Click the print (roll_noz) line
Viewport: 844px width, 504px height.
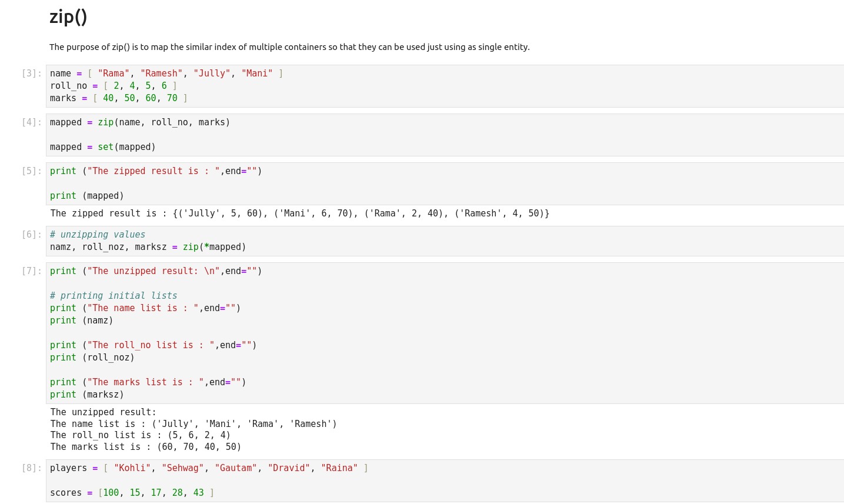click(x=92, y=358)
